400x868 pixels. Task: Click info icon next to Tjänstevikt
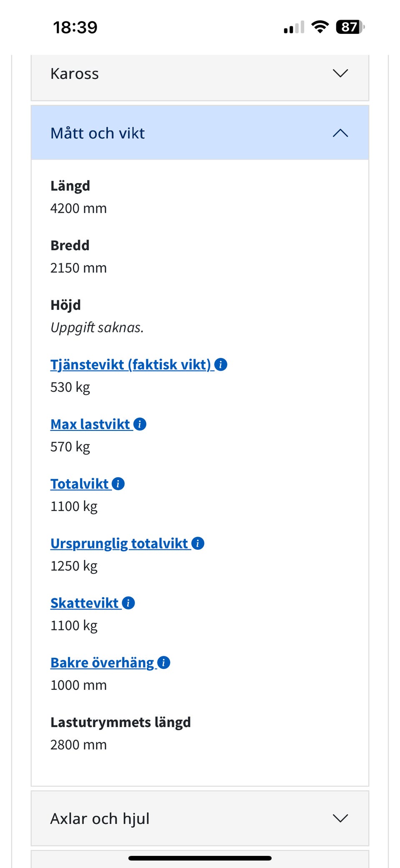(x=221, y=365)
